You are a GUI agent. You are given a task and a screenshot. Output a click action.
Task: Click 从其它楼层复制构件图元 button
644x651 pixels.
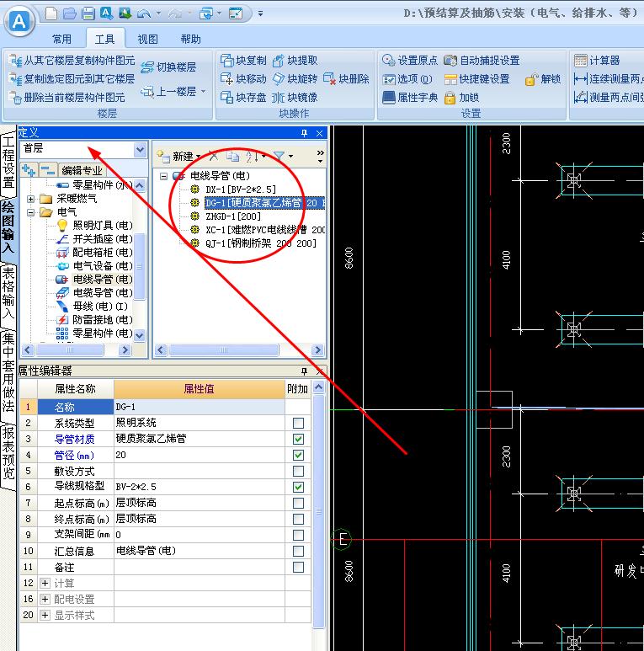72,61
